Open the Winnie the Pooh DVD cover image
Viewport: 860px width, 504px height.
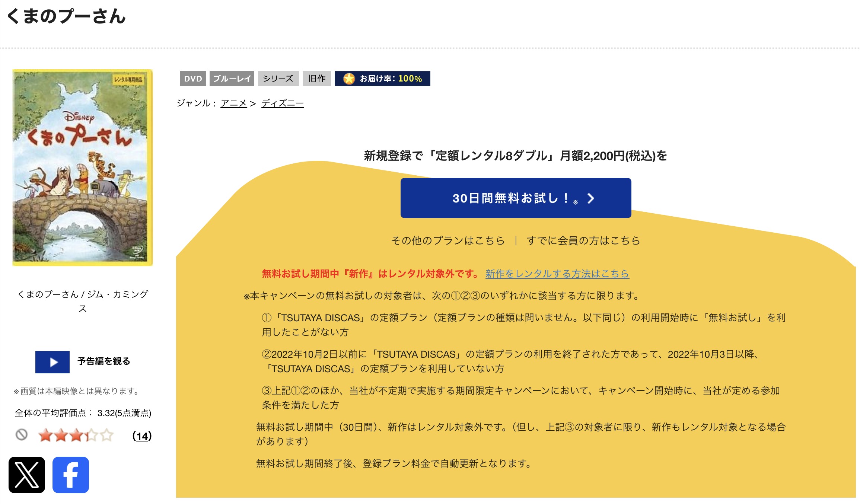click(83, 168)
